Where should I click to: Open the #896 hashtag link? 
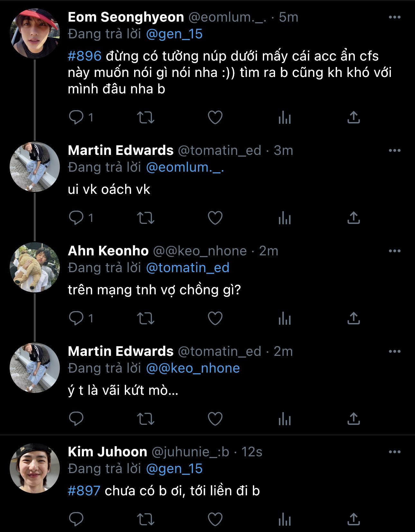coord(85,56)
